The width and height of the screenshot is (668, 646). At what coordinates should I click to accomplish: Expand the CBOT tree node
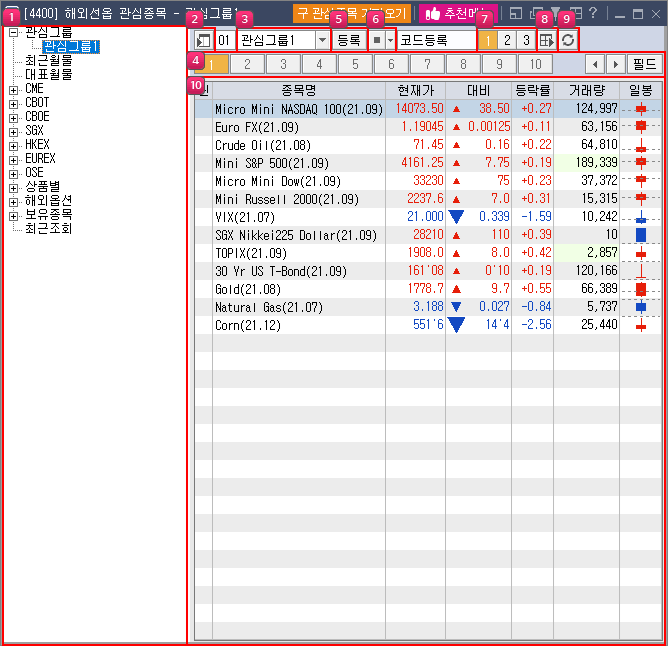13,104
